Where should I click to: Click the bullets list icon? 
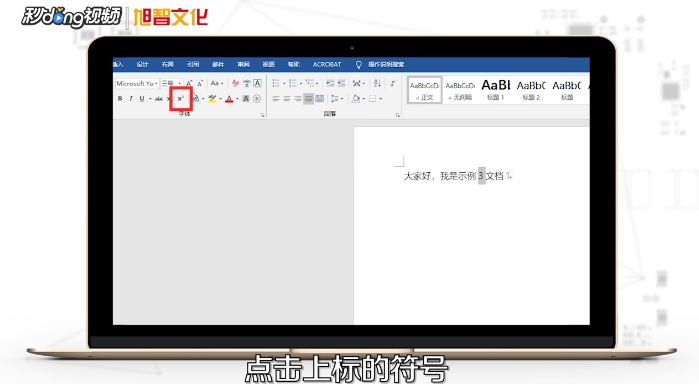(276, 83)
